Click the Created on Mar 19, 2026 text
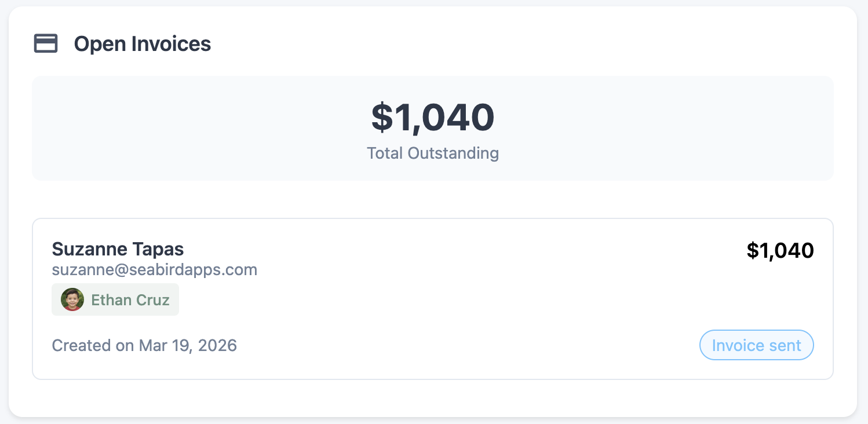This screenshot has width=868, height=424. click(x=144, y=346)
